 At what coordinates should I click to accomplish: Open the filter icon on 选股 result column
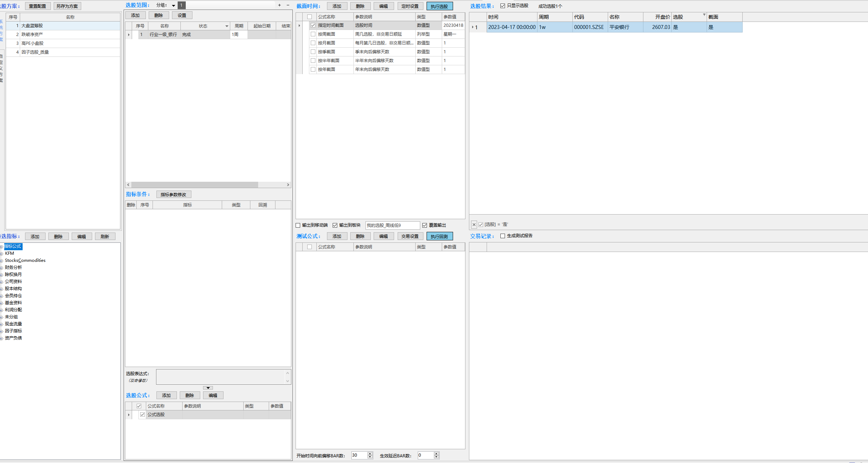[704, 15]
